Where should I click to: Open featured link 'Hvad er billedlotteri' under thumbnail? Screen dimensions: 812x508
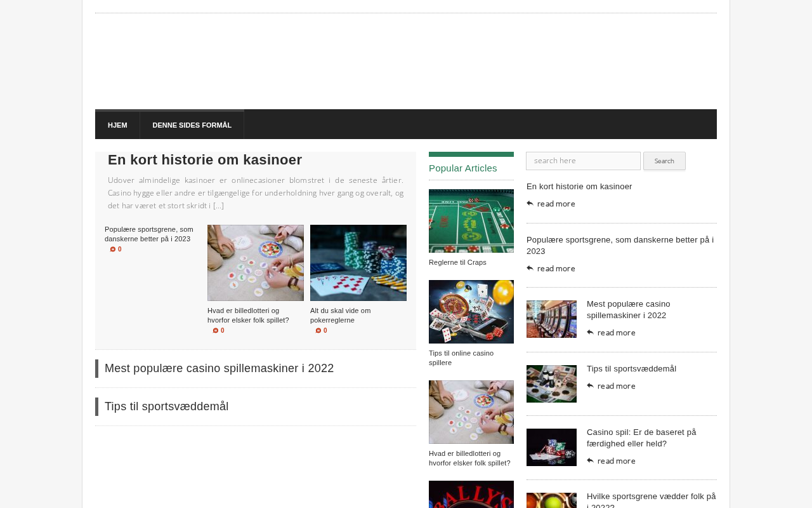[248, 316]
